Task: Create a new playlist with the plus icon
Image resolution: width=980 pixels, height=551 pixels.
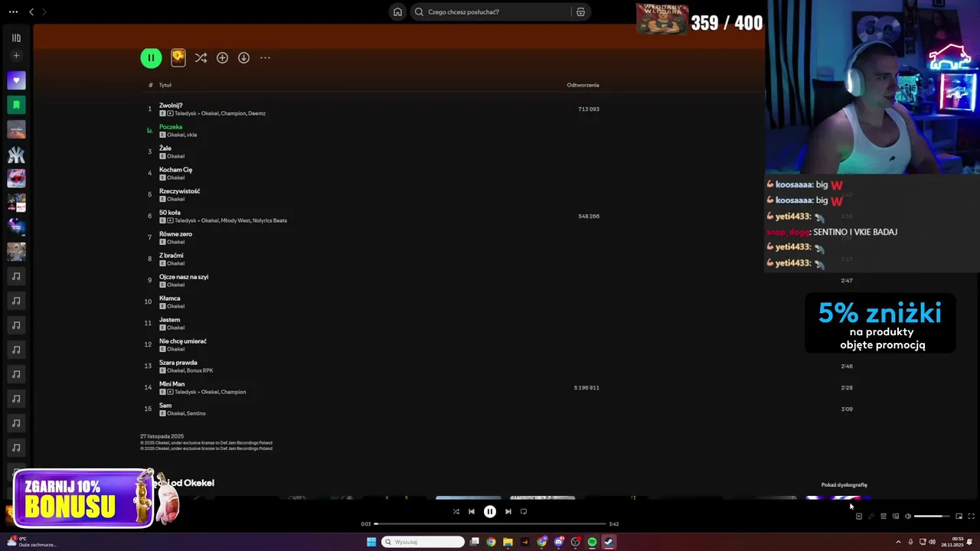Action: [16, 55]
